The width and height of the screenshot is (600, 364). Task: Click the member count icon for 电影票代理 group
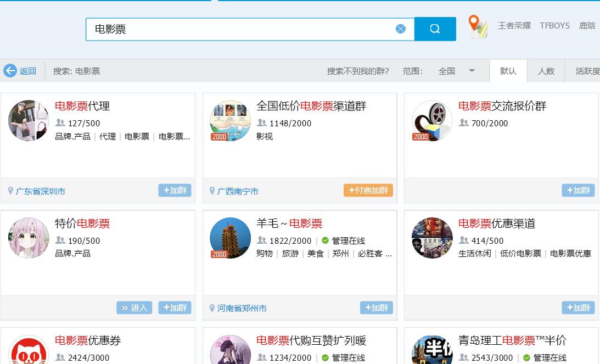pyautogui.click(x=60, y=123)
